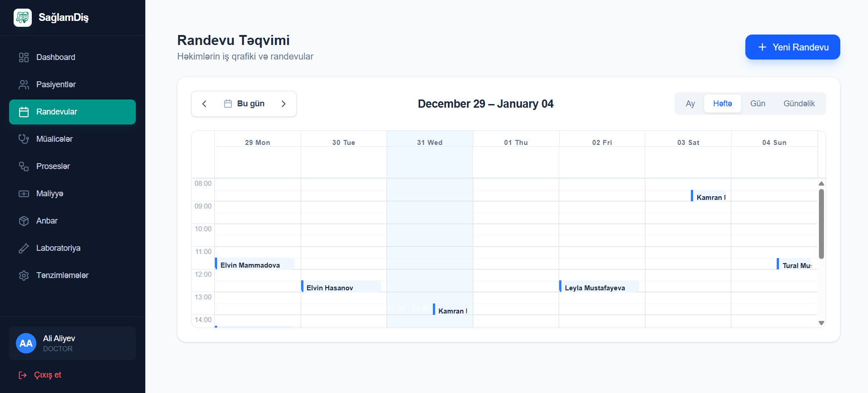The image size is (868, 393).
Task: Open Ali Aliyev profile card
Action: pos(72,343)
